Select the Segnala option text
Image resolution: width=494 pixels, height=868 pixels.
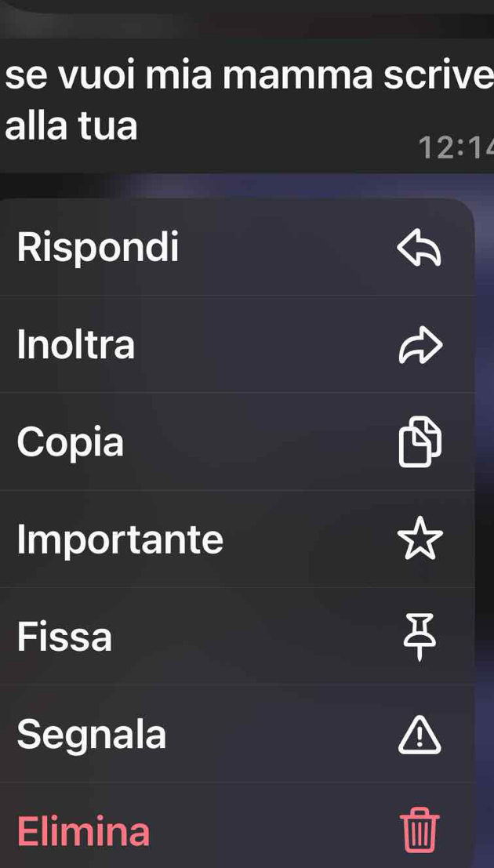click(92, 735)
